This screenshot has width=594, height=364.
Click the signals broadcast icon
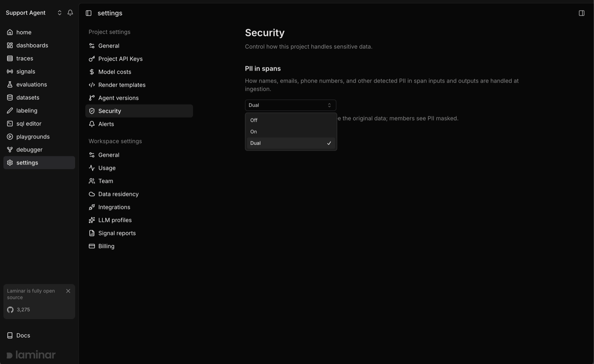[10, 71]
